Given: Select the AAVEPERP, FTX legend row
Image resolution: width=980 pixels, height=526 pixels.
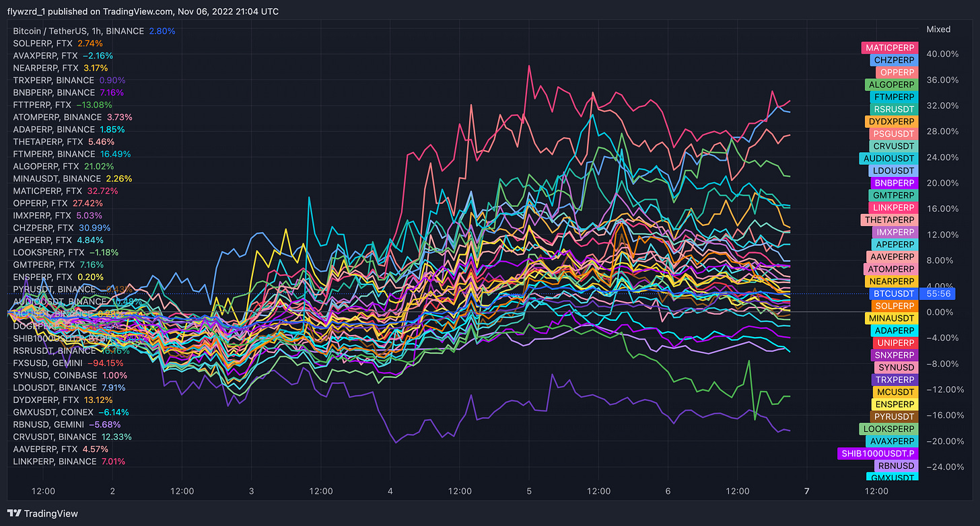Looking at the screenshot, I should 61,449.
